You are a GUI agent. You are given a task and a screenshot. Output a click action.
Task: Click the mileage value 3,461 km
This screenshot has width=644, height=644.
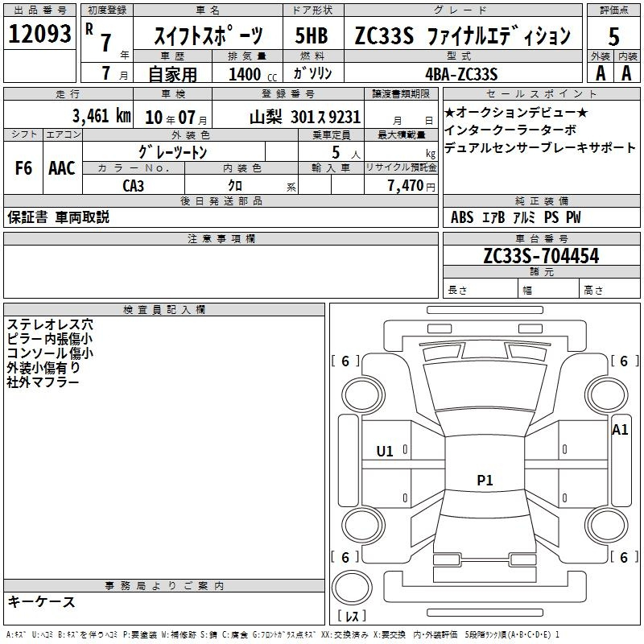pos(101,115)
